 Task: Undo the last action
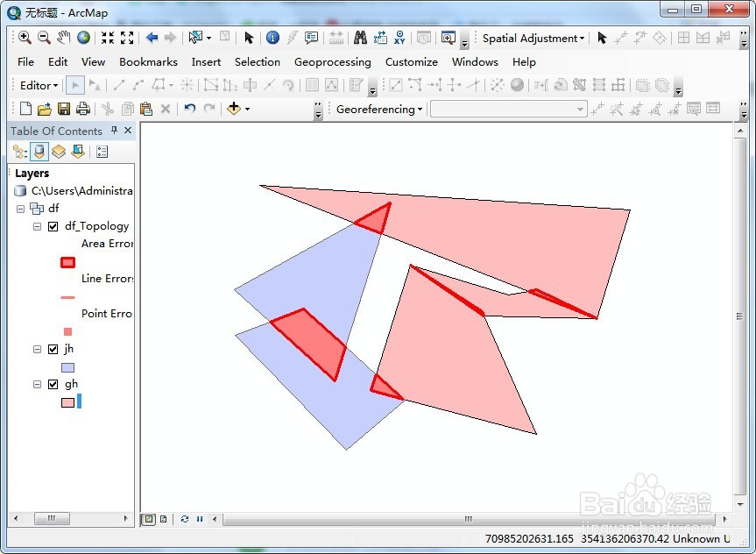(189, 109)
